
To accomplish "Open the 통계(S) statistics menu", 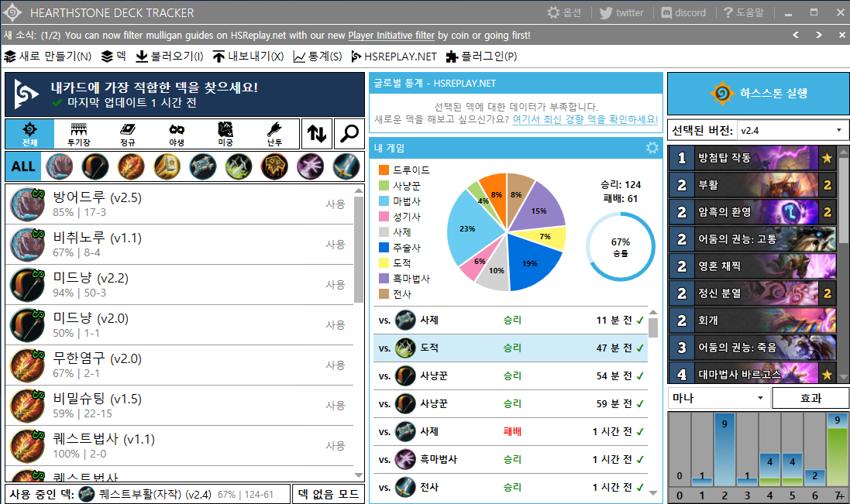I will [x=318, y=57].
